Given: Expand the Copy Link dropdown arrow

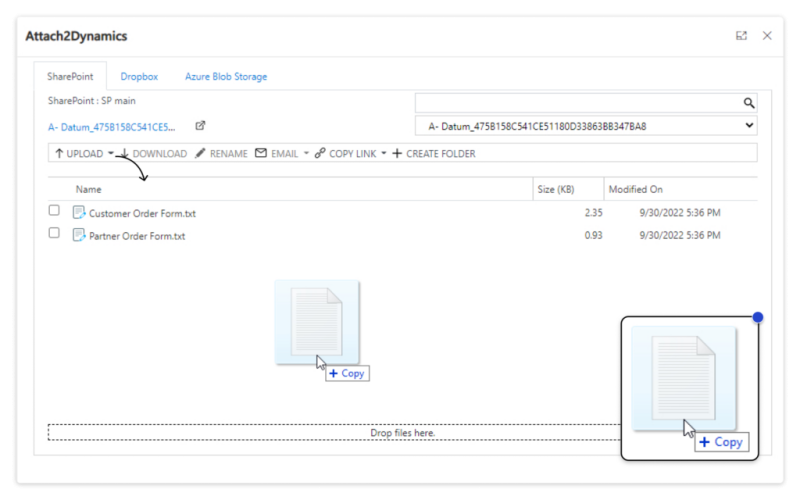Looking at the screenshot, I should [x=384, y=154].
